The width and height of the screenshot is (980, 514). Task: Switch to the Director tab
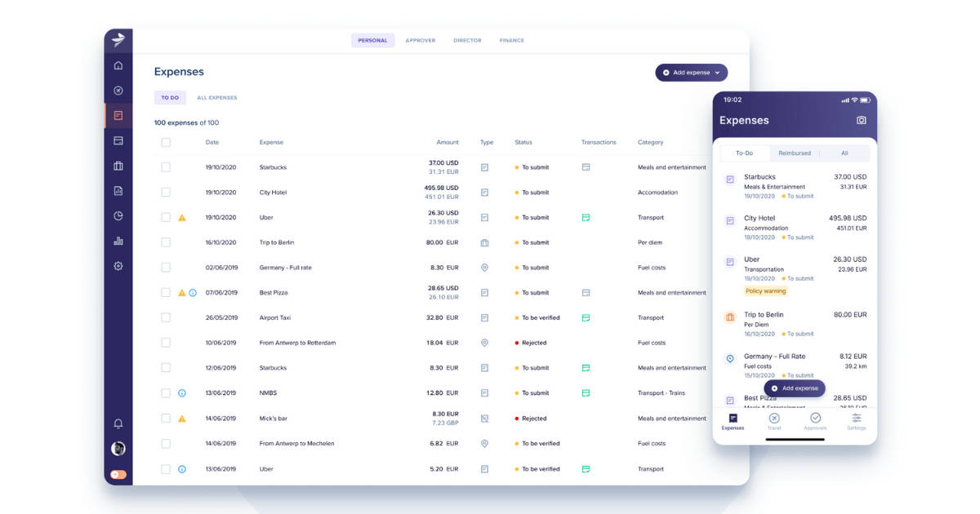(467, 40)
